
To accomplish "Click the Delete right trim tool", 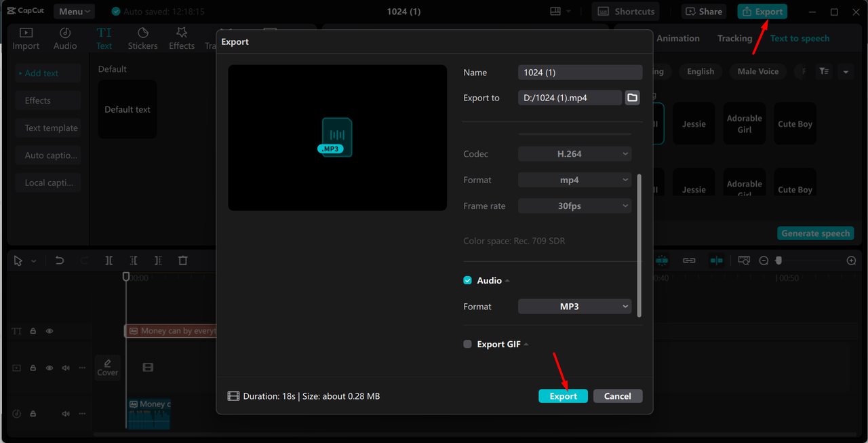I will click(158, 261).
